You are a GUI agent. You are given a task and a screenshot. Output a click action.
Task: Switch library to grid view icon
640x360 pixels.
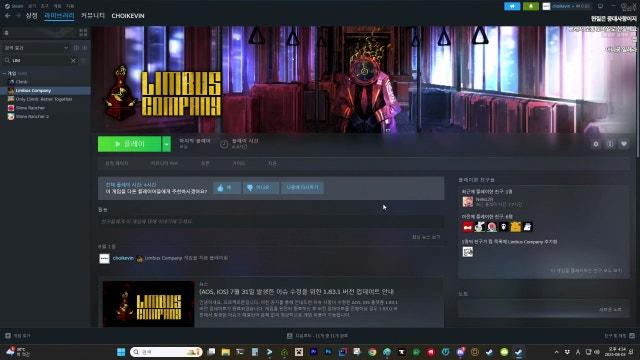[x=83, y=33]
